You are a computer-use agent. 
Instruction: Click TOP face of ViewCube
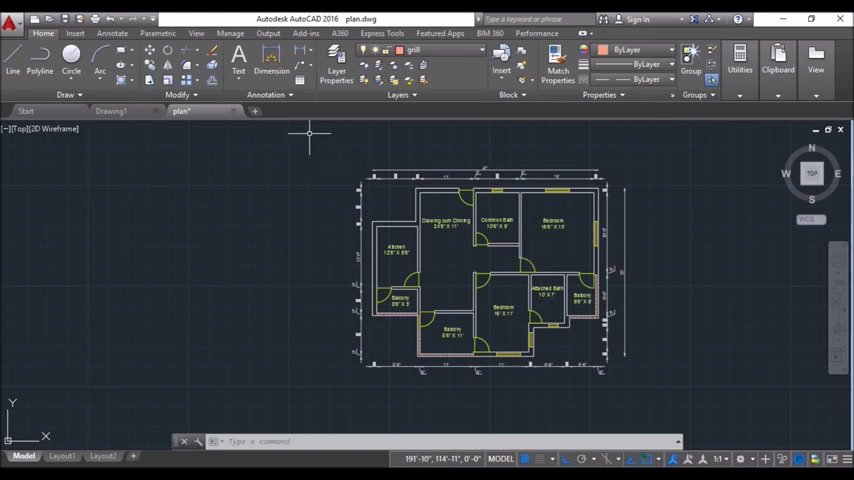coord(812,173)
